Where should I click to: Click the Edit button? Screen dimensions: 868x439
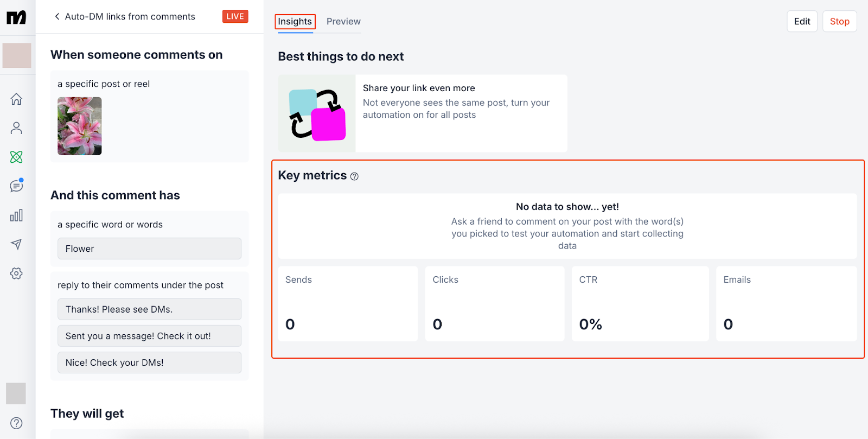[x=802, y=22]
